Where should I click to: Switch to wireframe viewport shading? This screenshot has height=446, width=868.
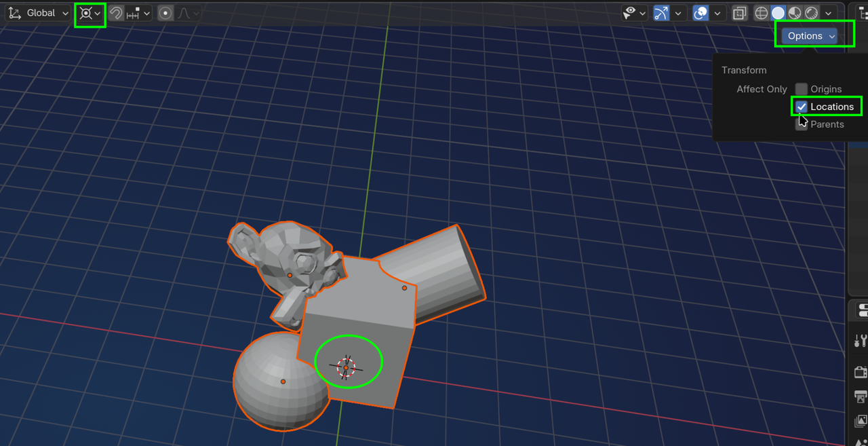[762, 13]
